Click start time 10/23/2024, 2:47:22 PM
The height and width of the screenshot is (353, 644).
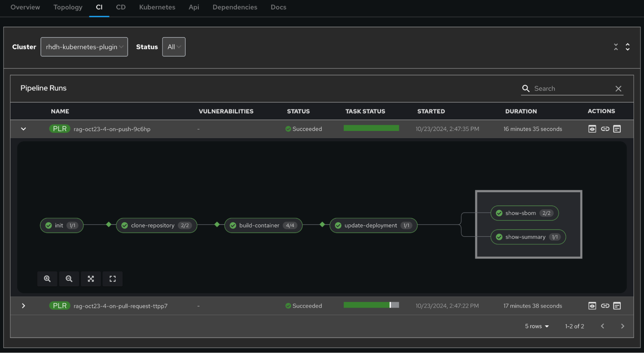click(x=447, y=306)
